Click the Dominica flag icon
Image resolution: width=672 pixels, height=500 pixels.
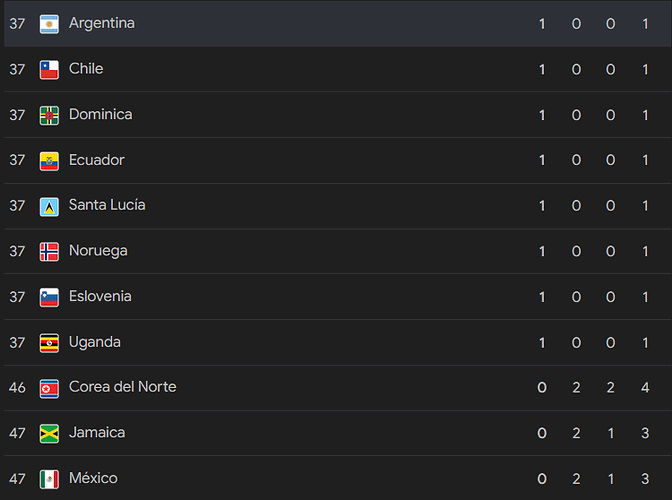click(49, 115)
